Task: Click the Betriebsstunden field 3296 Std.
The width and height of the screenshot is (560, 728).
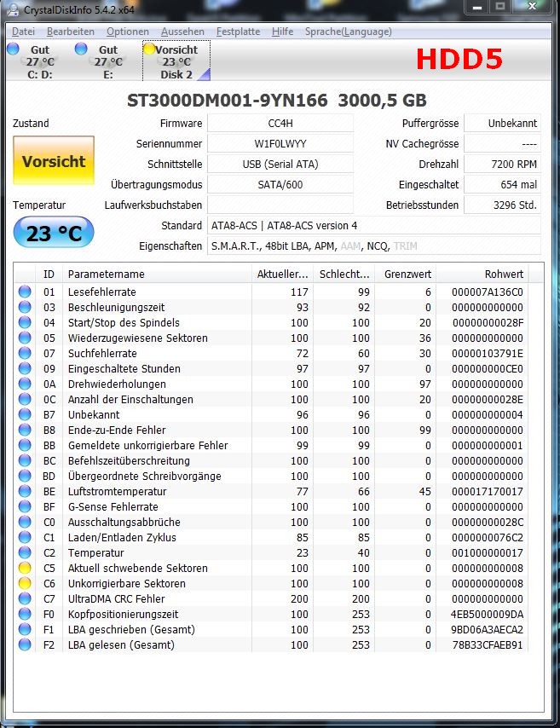Action: pos(502,205)
